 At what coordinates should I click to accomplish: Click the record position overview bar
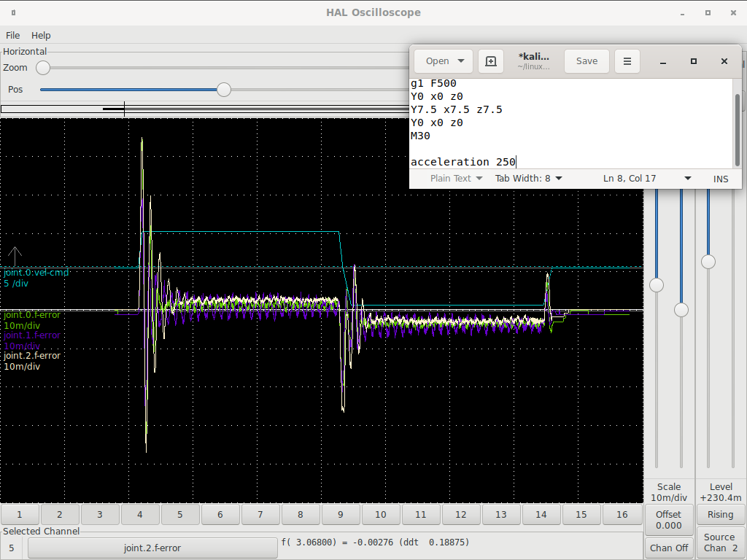click(x=205, y=109)
